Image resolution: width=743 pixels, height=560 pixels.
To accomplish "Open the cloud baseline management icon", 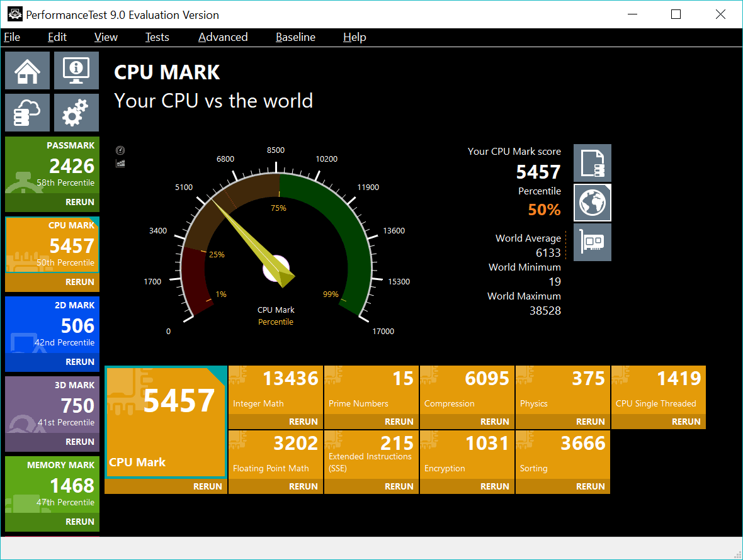I will coord(27,113).
